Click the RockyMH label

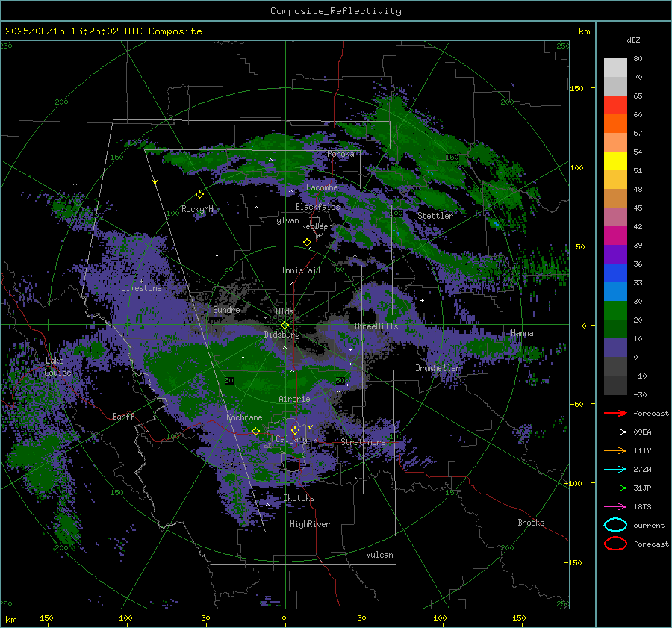197,209
